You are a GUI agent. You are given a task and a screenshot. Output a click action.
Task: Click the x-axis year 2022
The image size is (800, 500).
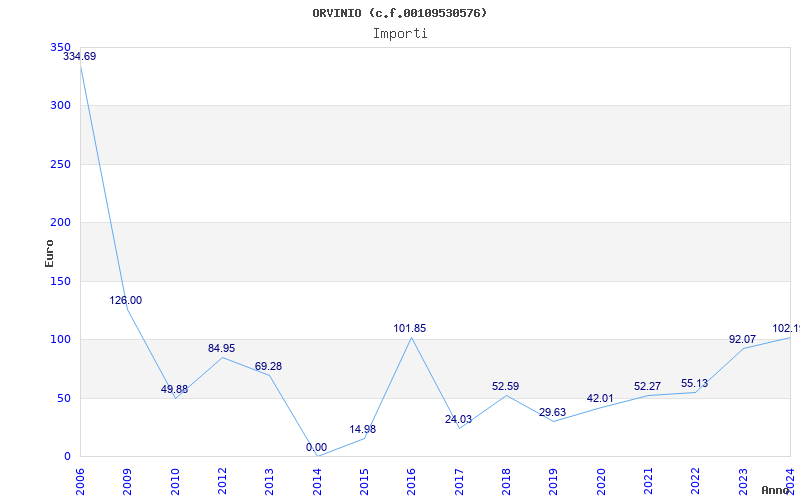tap(695, 482)
